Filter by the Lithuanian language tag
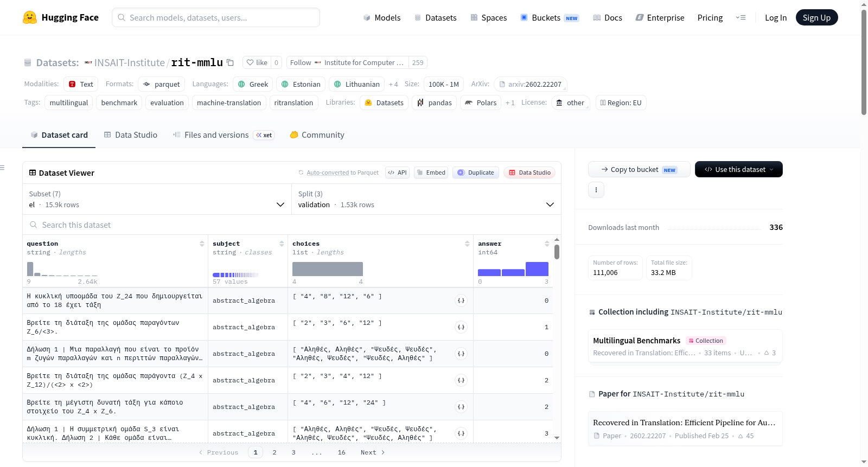The height and width of the screenshot is (467, 868). coord(357,84)
